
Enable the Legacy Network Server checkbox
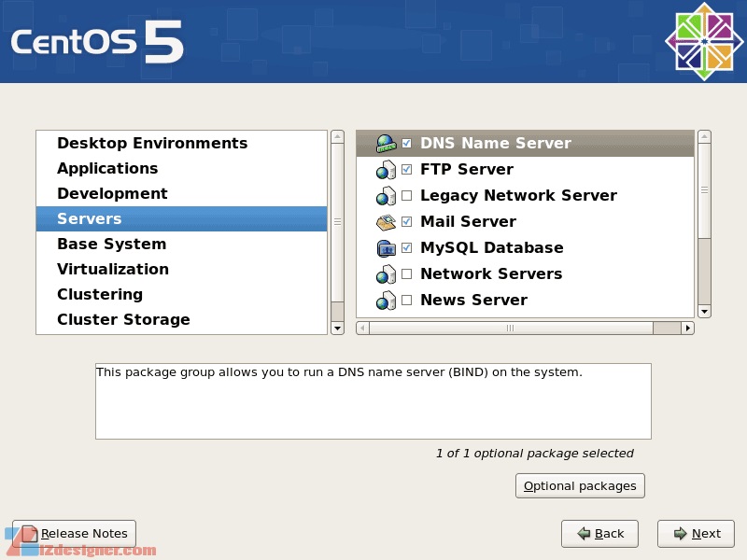407,196
